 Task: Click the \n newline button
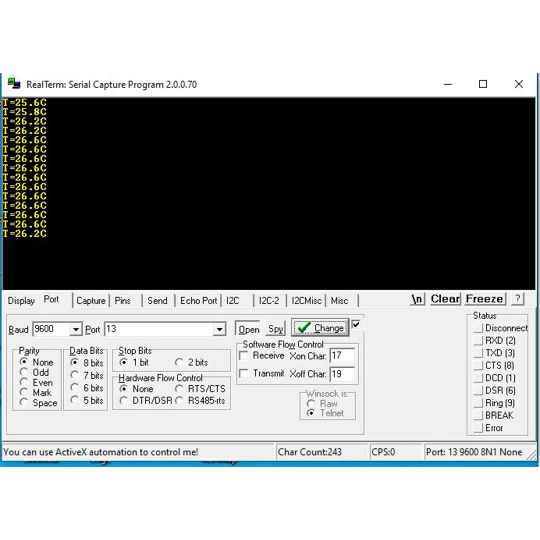[x=417, y=299]
